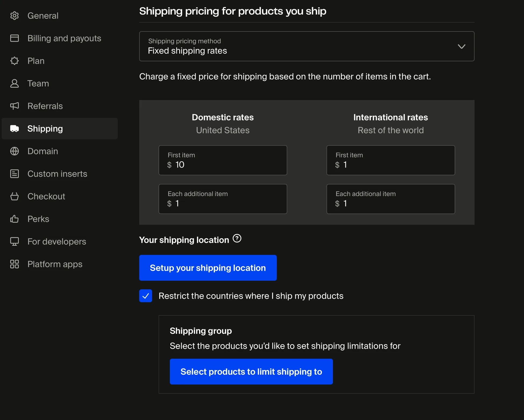Click the Referrals megaphone icon
This screenshot has height=420, width=524.
15,106
